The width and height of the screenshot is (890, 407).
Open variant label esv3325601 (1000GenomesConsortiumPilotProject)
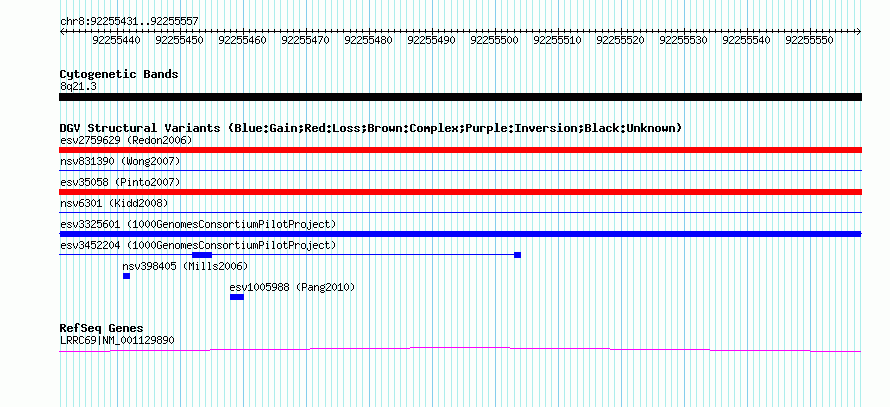point(198,224)
